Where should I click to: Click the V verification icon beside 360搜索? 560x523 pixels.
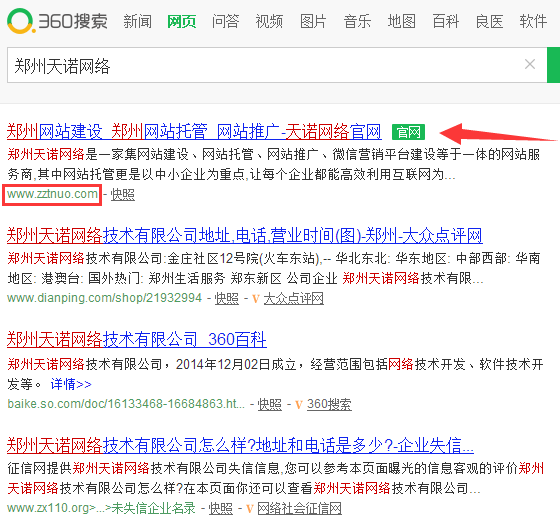pyautogui.click(x=299, y=404)
